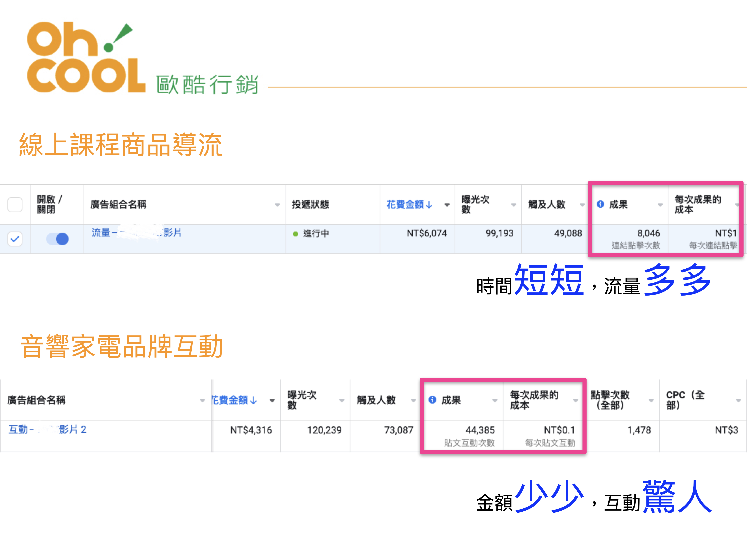Click the Oh Cool logo
747x560 pixels.
pos(86,57)
